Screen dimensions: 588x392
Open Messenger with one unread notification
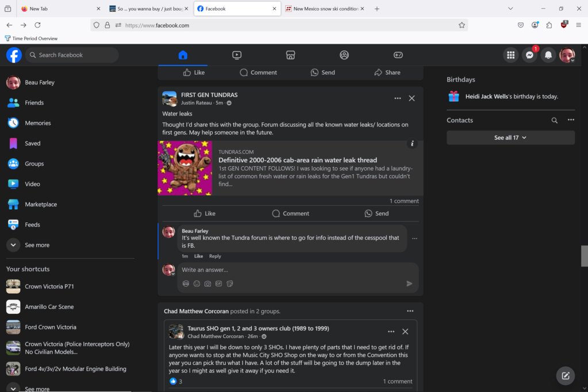click(x=529, y=55)
